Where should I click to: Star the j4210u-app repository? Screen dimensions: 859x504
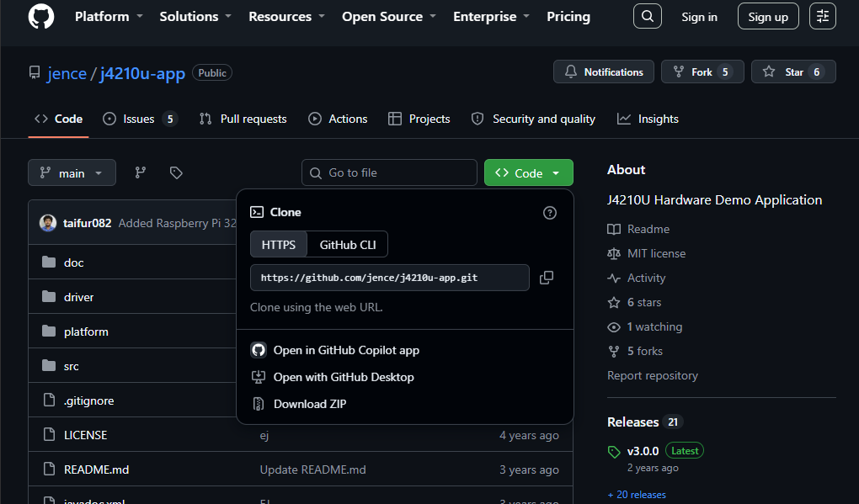(793, 72)
